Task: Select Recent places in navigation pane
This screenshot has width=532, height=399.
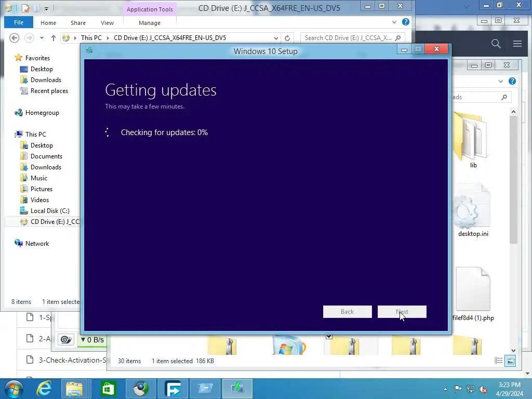Action: [x=49, y=90]
